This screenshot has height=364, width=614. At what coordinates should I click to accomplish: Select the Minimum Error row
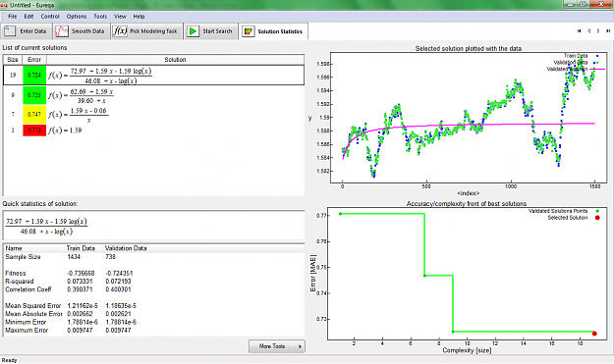pyautogui.click(x=153, y=322)
